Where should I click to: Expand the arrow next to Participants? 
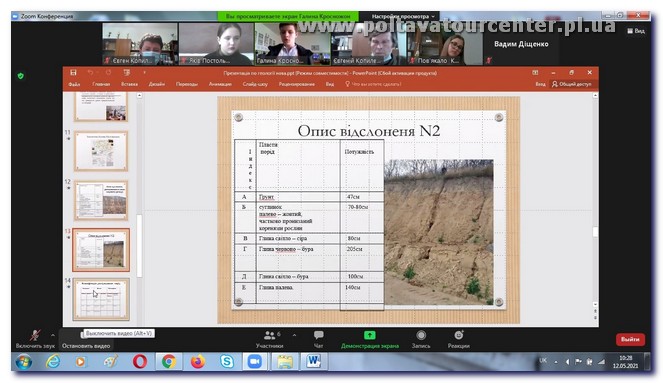click(294, 335)
